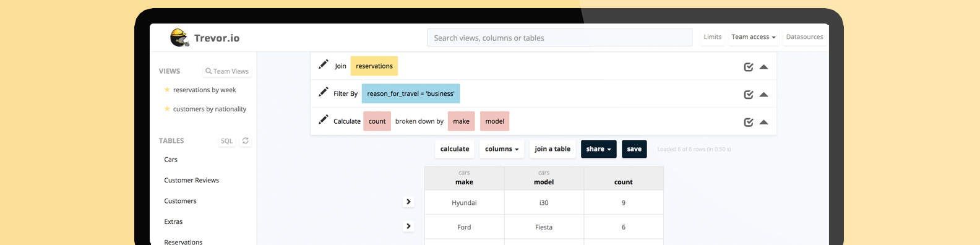Click the Trevor.io mascot logo
Image resolution: width=980 pixels, height=245 pixels.
(179, 38)
